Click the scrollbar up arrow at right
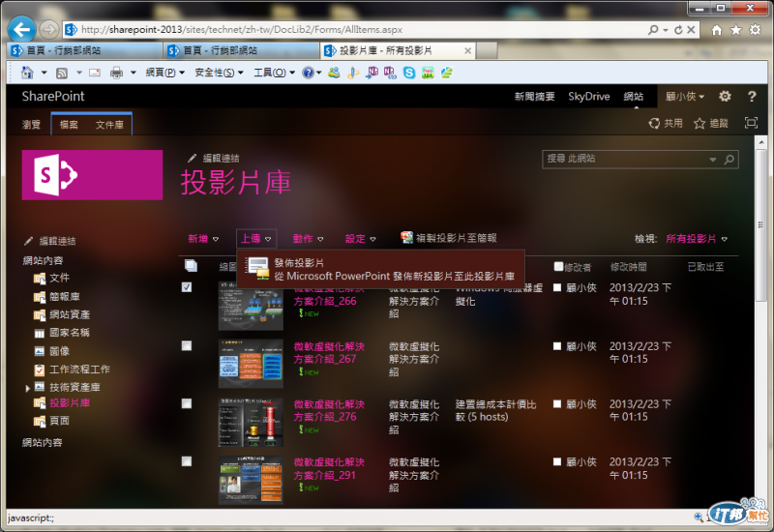 click(x=761, y=140)
